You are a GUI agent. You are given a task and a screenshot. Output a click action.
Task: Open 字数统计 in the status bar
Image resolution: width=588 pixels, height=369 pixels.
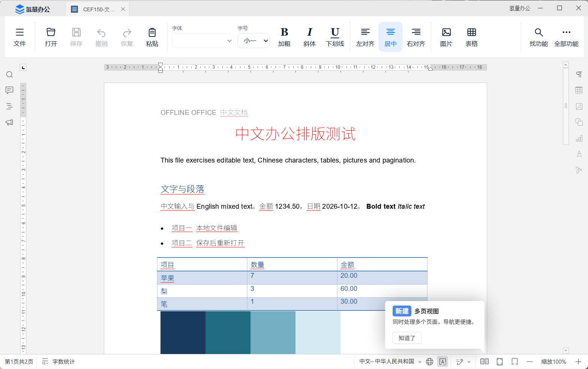pyautogui.click(x=58, y=361)
